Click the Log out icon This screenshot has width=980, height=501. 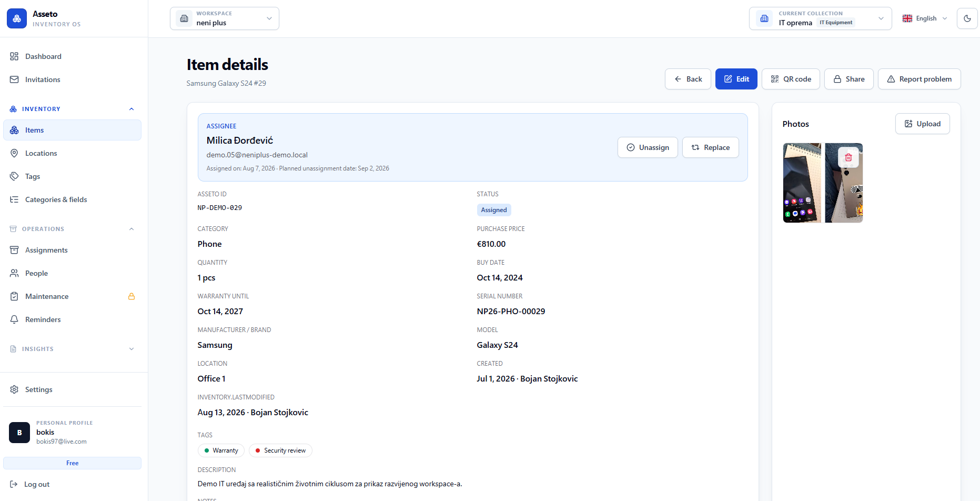(x=14, y=484)
